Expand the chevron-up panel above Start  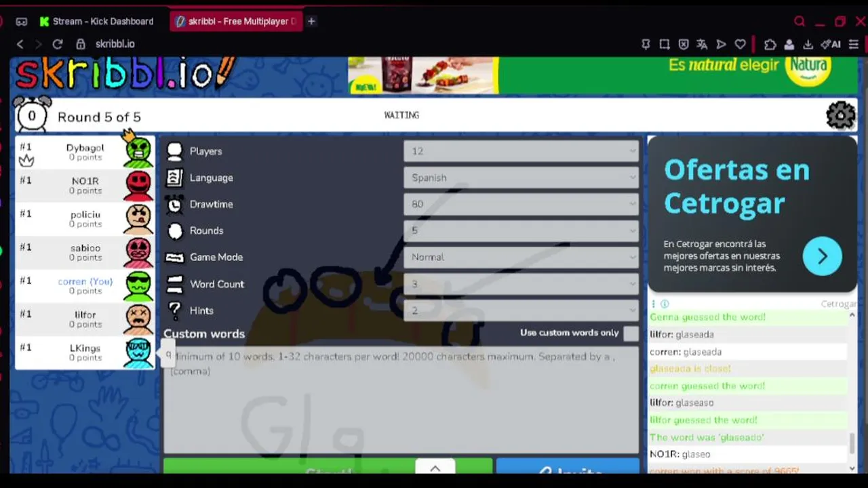point(435,468)
